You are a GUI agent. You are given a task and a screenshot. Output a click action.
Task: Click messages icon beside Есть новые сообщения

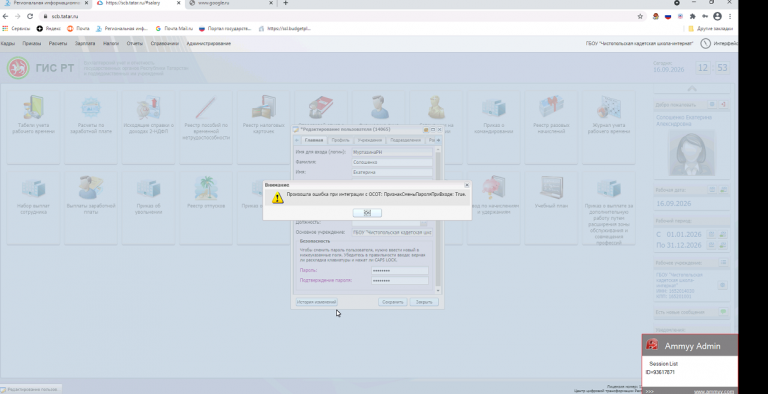click(723, 312)
